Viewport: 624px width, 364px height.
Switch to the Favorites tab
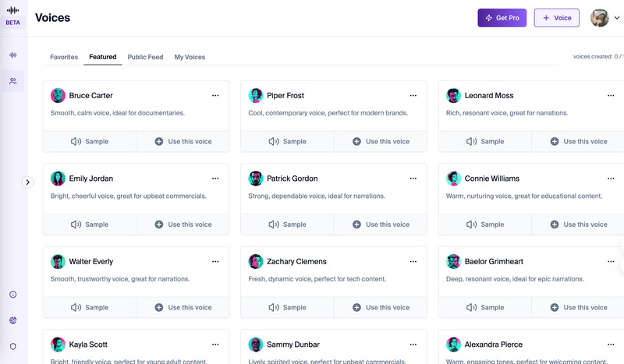pyautogui.click(x=64, y=57)
